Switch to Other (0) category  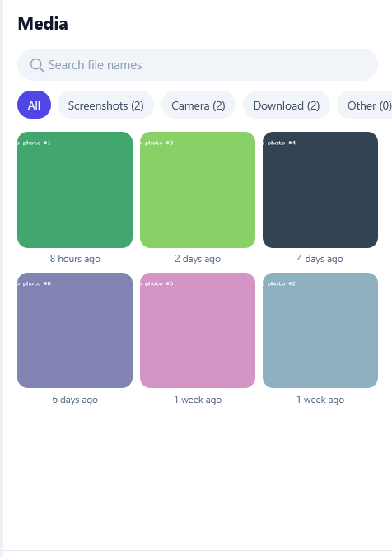pyautogui.click(x=365, y=105)
